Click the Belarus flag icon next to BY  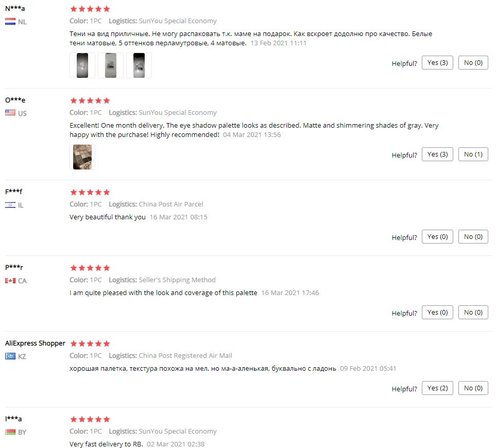tap(10, 432)
